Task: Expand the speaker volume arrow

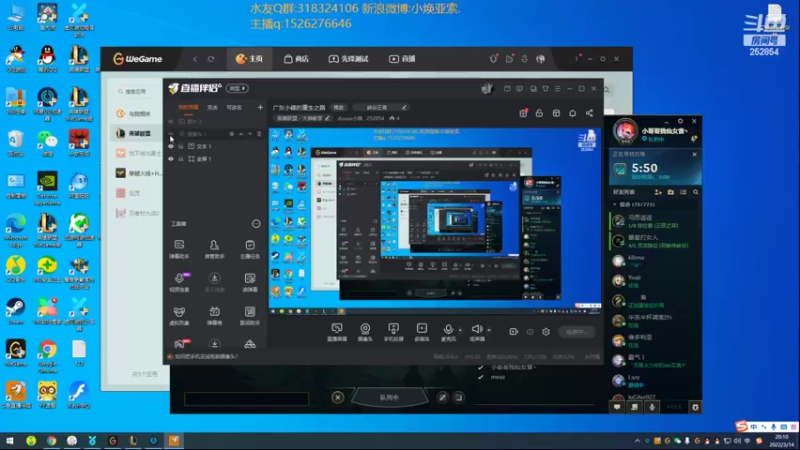Action: point(489,330)
